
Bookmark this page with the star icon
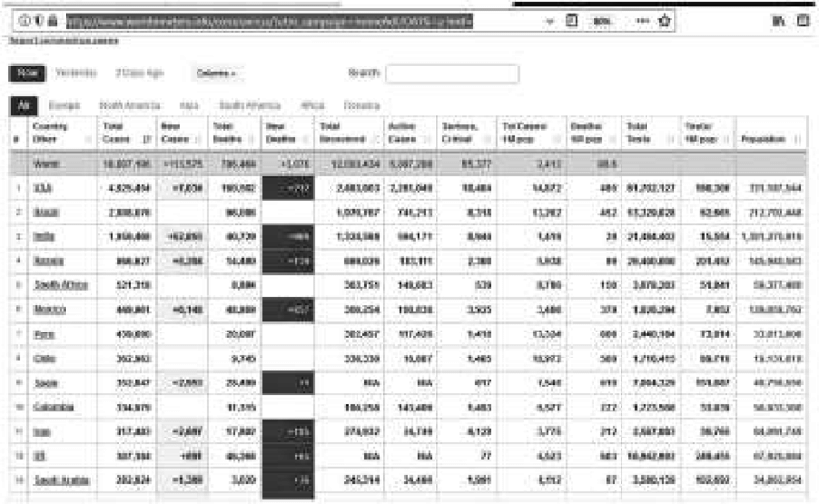click(x=665, y=20)
